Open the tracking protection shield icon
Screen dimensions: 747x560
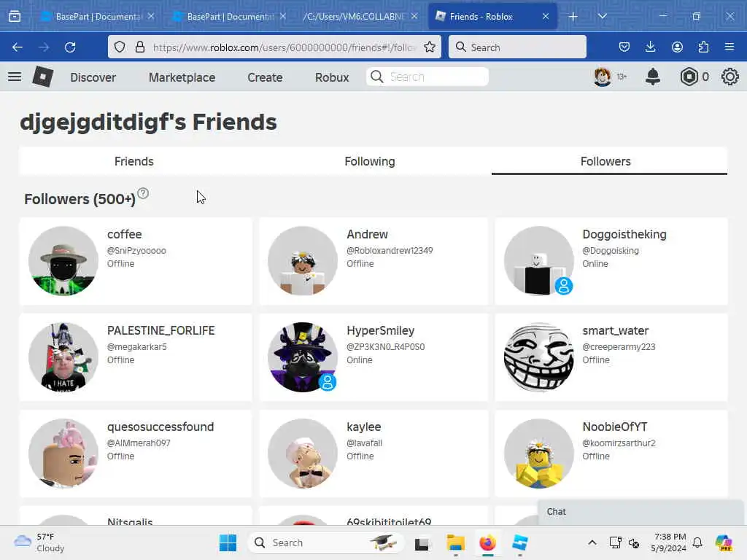[x=120, y=47]
